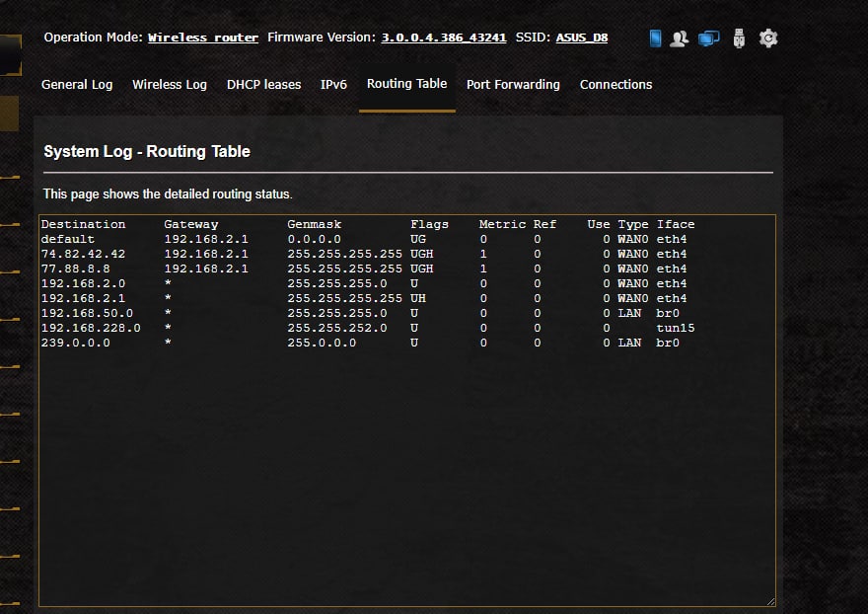Click the Destination column header
868x614 pixels.
83,224
